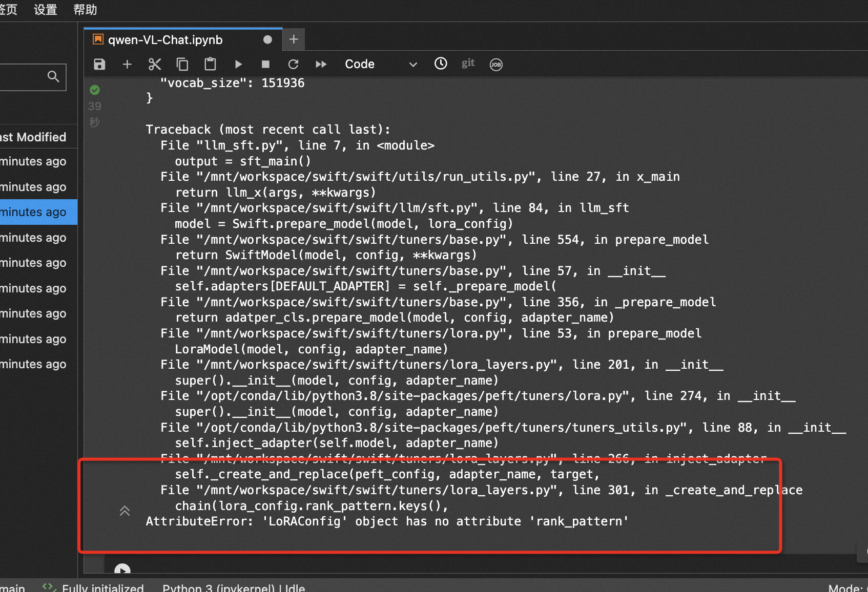Close qwen-VL-Chat.ipynb via the unsaved dot
Viewport: 868px width, 592px height.
(267, 39)
